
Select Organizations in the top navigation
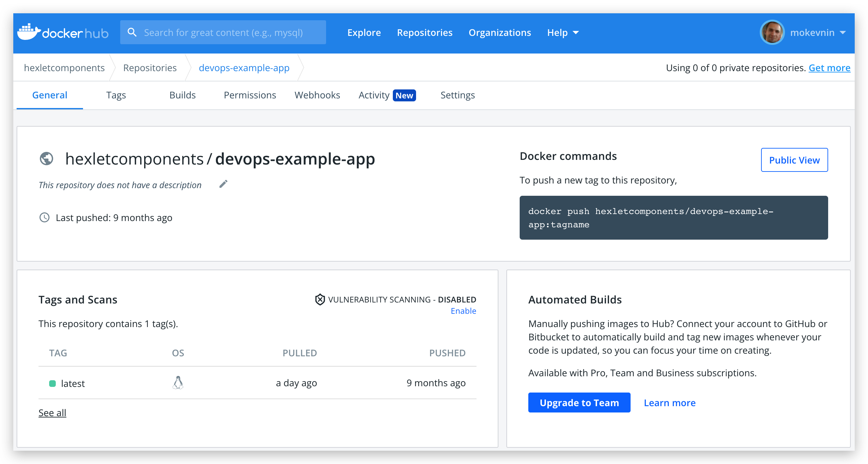click(x=500, y=32)
